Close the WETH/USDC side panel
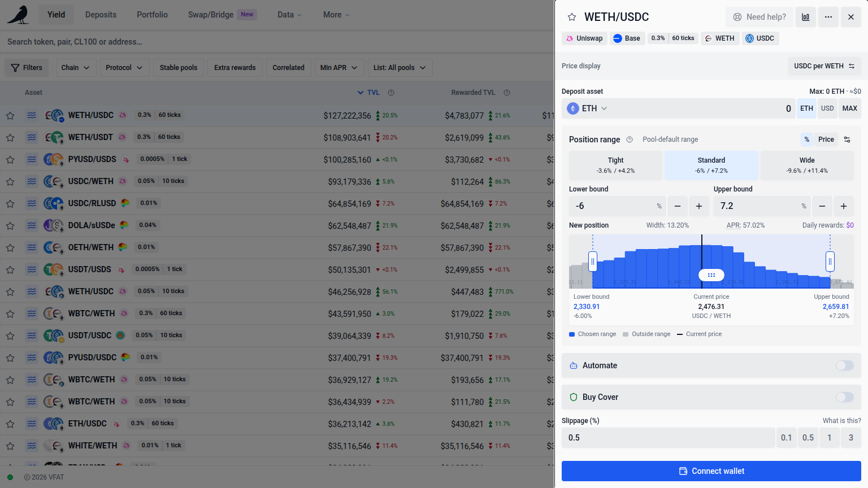Screen dimensions: 868x488 coord(851,17)
